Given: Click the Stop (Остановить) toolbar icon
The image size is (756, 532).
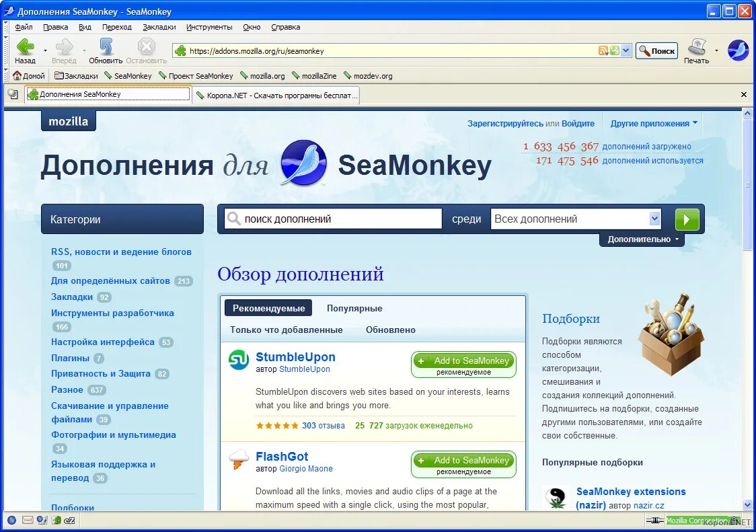Looking at the screenshot, I should point(146,47).
